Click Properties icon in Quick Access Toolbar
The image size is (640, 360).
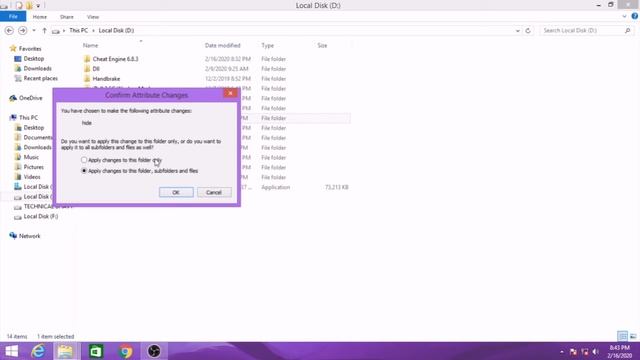pyautogui.click(x=19, y=6)
